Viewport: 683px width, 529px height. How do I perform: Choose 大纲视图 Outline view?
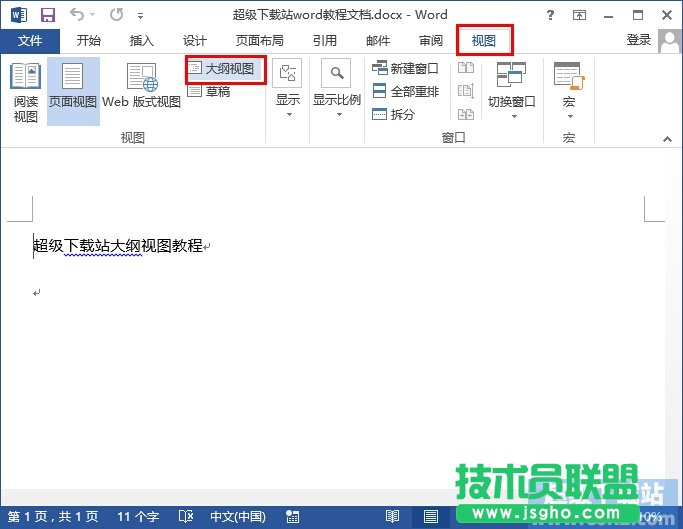pyautogui.click(x=225, y=69)
